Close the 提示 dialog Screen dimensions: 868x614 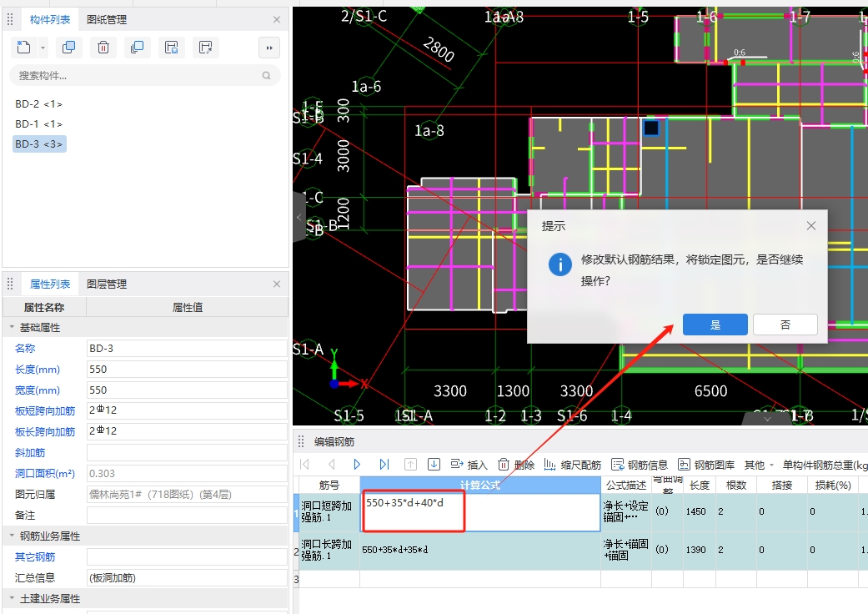tap(811, 226)
